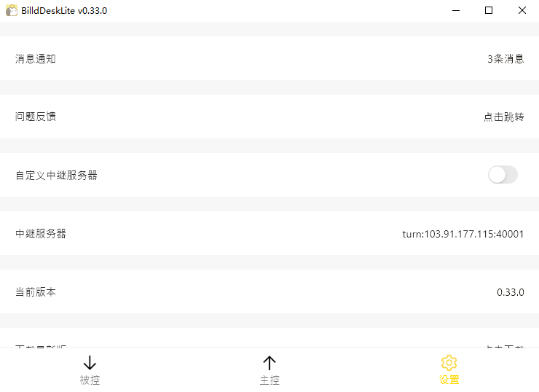Click the 当前版本 row label
Viewport: 539px width, 392px height.
(36, 292)
